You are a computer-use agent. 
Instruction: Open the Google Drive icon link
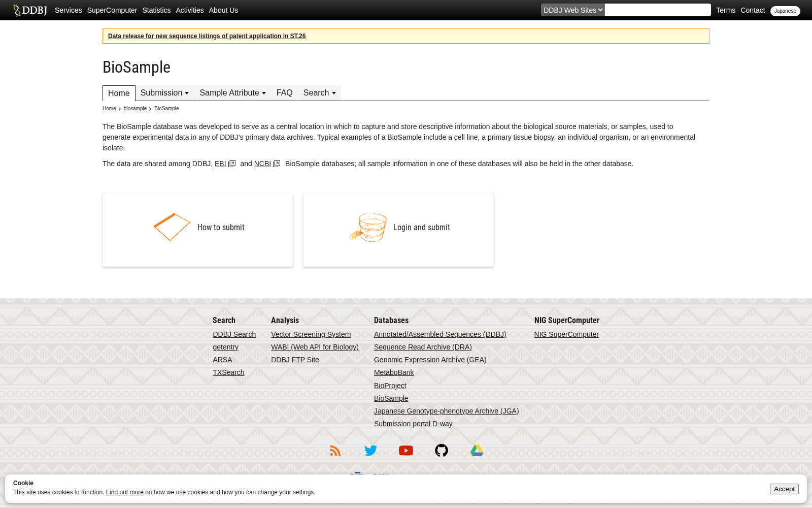pyautogui.click(x=477, y=451)
